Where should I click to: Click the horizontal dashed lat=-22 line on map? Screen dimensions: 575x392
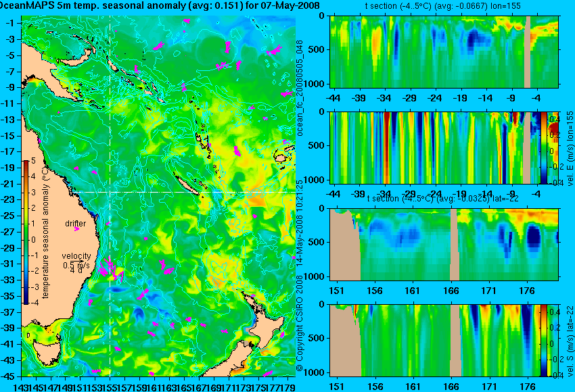(x=183, y=192)
